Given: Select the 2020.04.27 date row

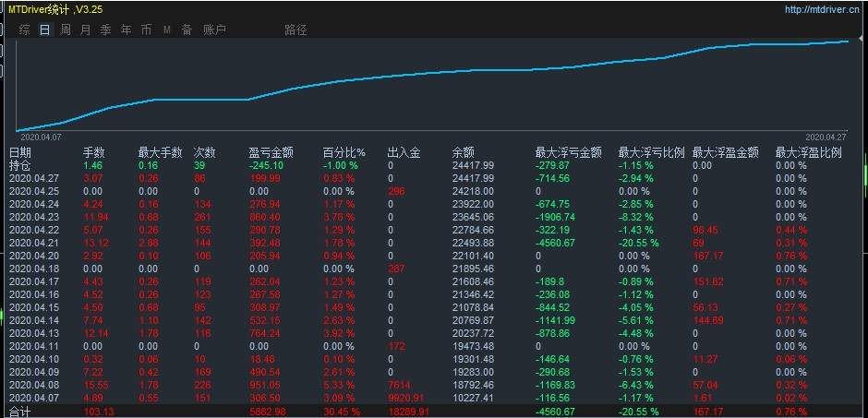Looking at the screenshot, I should (x=32, y=179).
